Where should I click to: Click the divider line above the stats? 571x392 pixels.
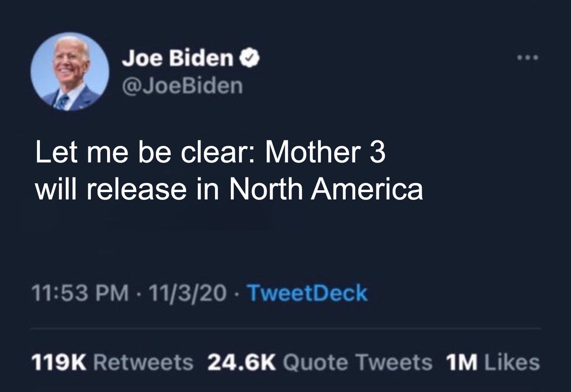click(286, 328)
